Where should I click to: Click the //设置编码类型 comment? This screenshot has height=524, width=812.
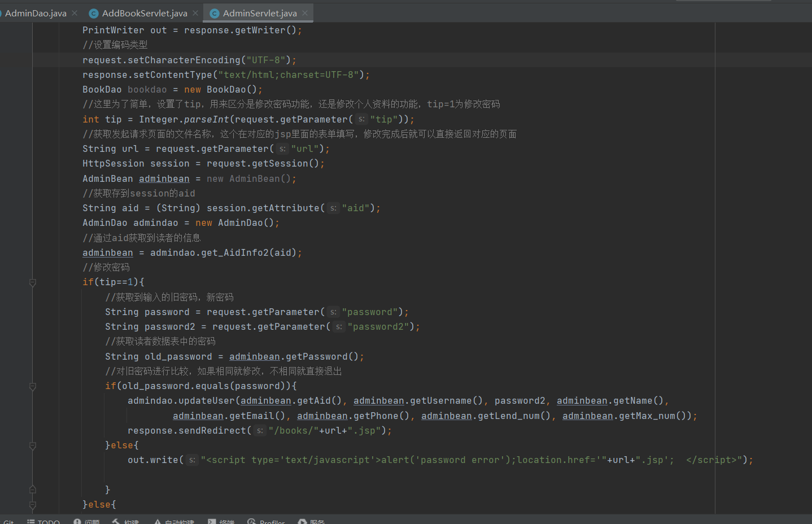pos(115,45)
